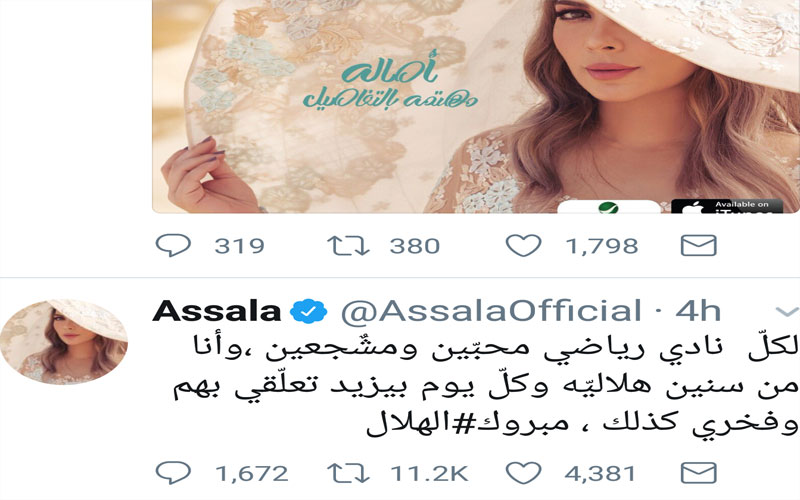
Task: Expand tweet options caret next to 4h
Action: pos(787,311)
